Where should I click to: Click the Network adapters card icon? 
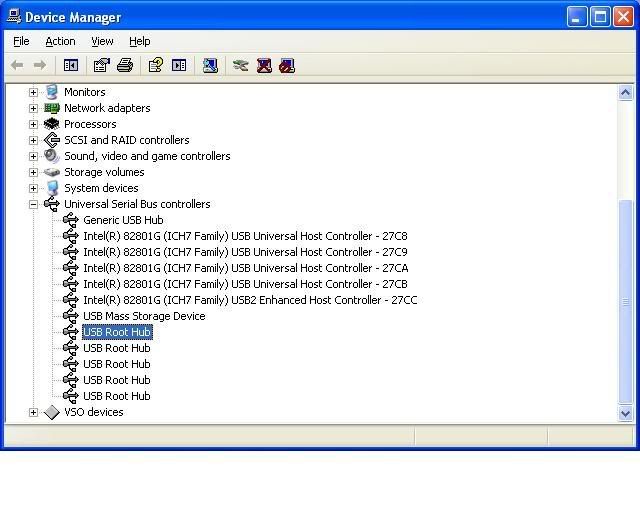click(52, 108)
